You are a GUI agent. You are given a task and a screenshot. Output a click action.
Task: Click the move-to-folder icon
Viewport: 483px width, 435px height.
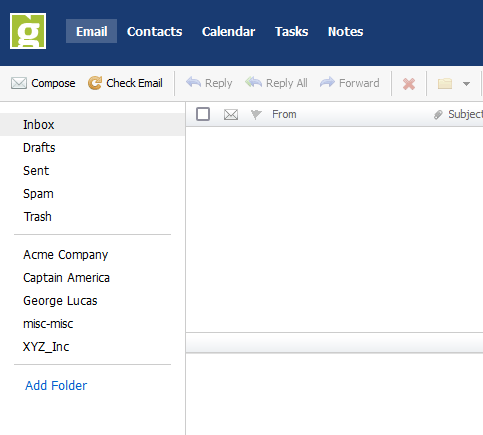point(445,83)
